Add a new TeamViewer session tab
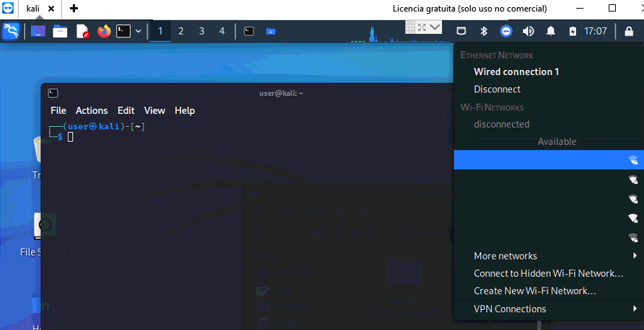The width and height of the screenshot is (644, 330). pyautogui.click(x=74, y=8)
